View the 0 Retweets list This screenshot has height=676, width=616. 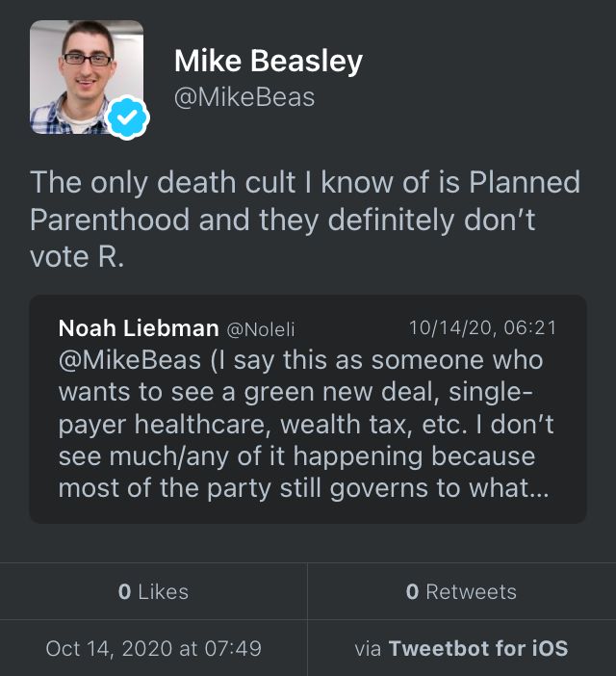[461, 591]
